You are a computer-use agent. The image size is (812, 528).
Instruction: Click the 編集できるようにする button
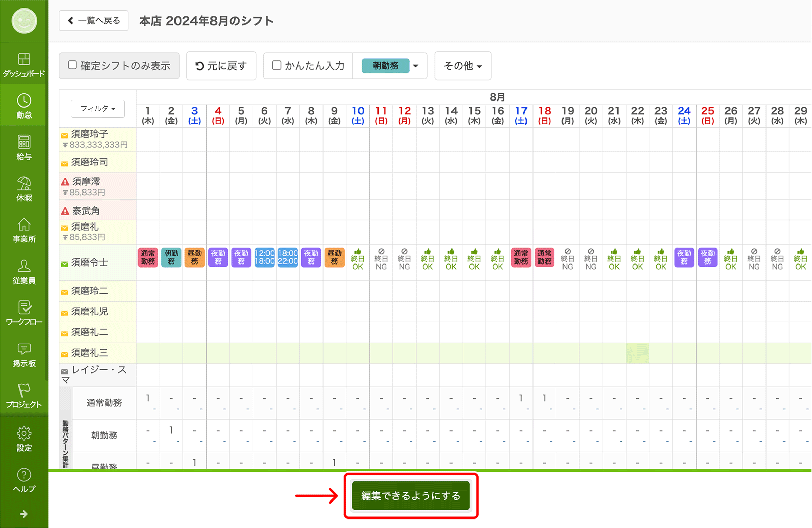tap(411, 495)
